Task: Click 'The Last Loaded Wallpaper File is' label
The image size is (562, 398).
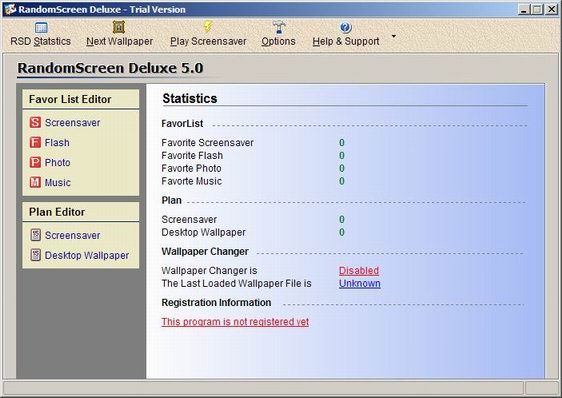Action: (x=237, y=284)
